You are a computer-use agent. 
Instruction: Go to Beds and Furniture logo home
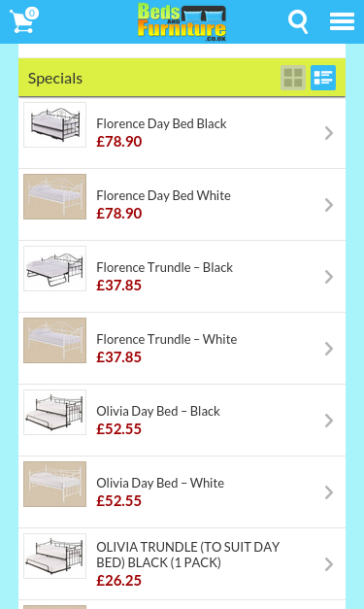[x=182, y=21]
